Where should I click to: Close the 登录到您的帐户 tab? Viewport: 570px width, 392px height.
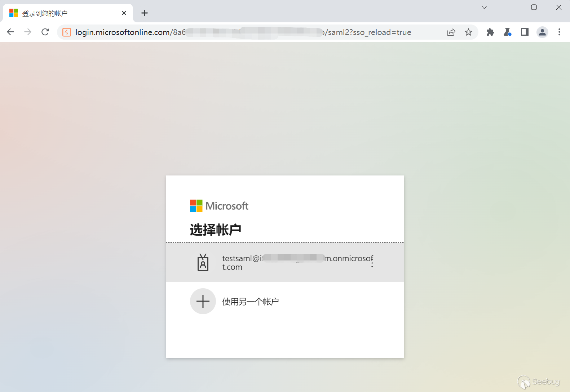124,13
